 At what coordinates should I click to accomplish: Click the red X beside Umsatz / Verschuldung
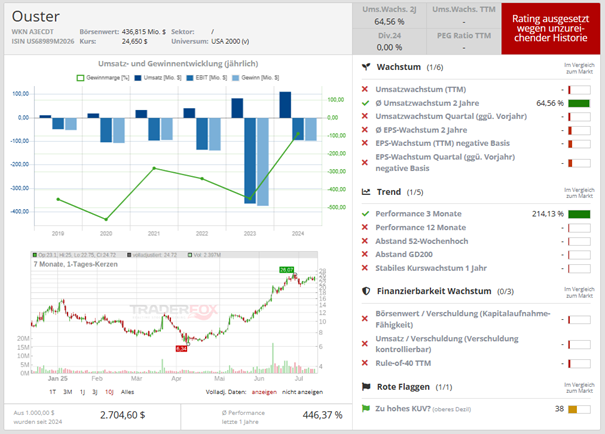(x=365, y=343)
